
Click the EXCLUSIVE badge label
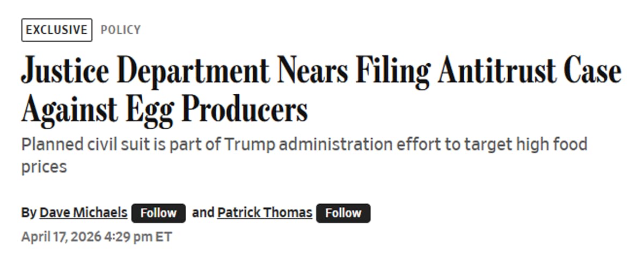56,29
